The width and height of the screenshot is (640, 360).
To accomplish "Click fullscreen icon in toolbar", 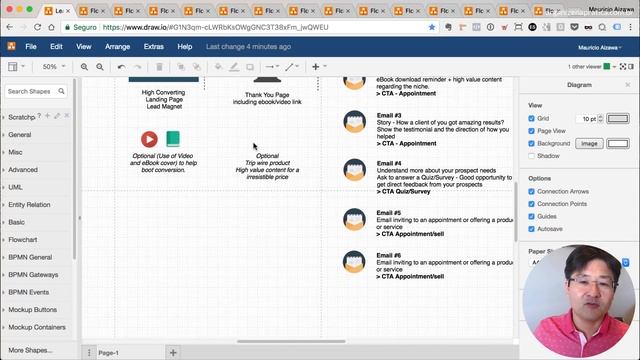I will pos(622,67).
